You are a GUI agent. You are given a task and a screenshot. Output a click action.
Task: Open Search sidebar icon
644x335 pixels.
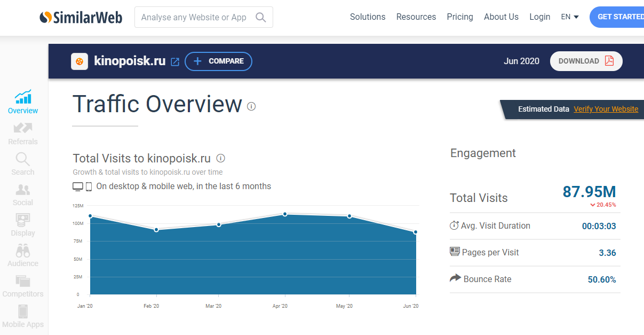click(23, 159)
